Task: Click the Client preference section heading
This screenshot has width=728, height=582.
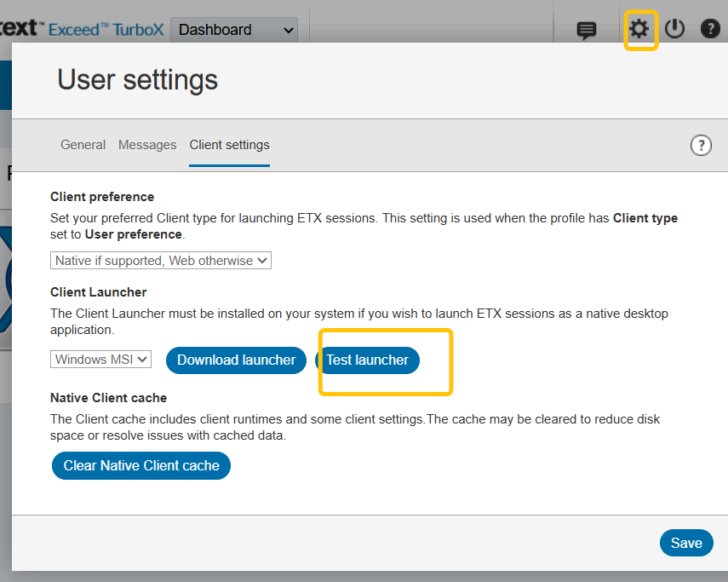Action: tap(102, 197)
